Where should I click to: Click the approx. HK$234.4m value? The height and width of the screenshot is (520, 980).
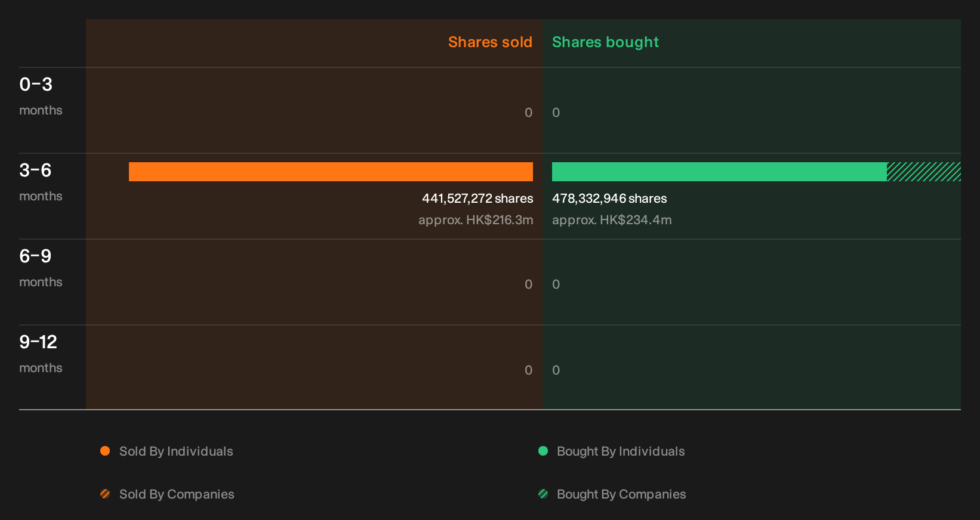(x=612, y=220)
